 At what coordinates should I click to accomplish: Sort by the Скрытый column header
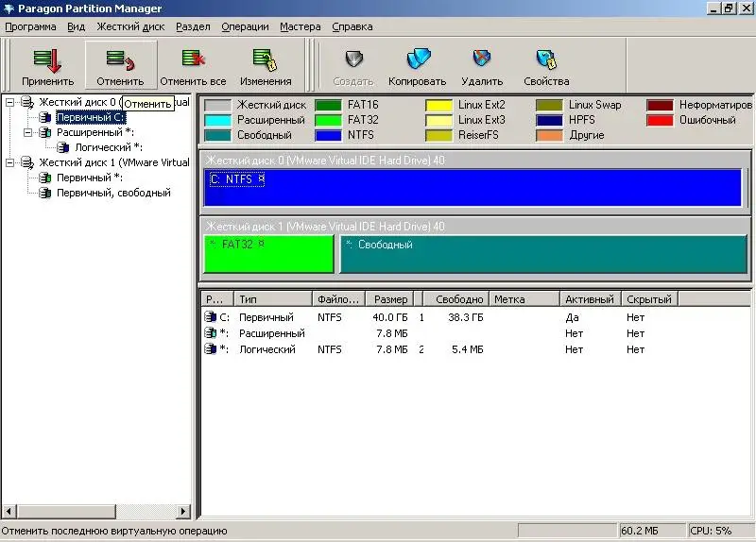(x=649, y=299)
